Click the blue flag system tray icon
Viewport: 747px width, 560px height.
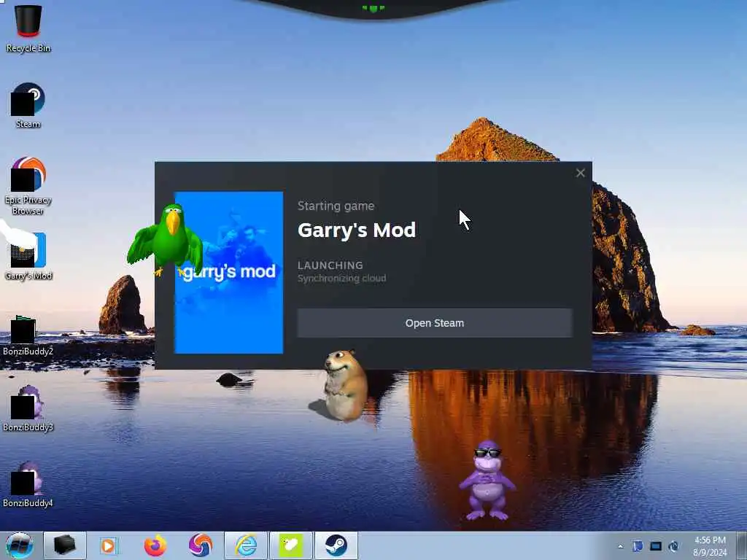[638, 546]
